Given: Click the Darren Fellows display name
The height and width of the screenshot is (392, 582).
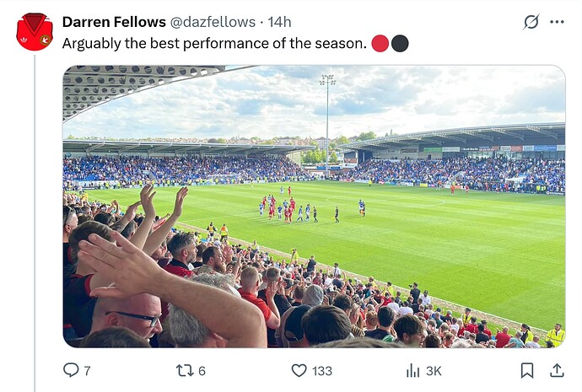Looking at the screenshot, I should (114, 22).
